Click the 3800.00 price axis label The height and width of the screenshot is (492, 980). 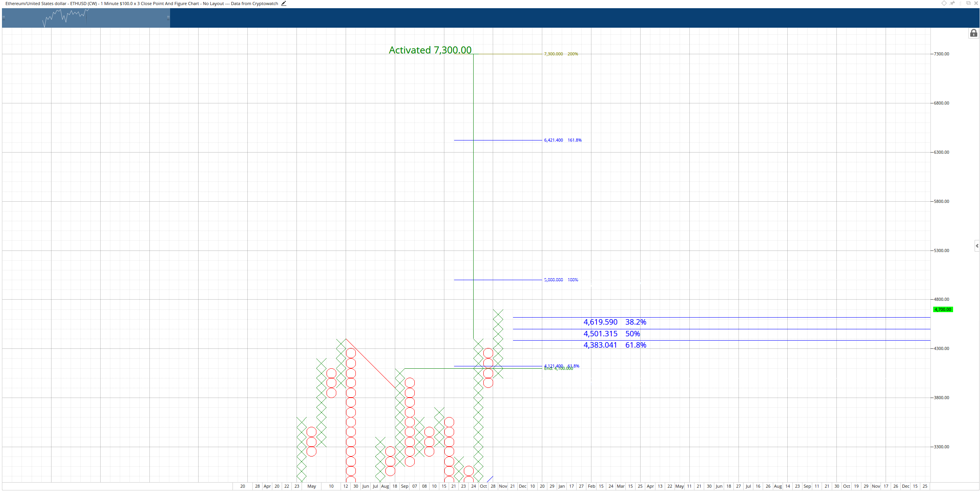941,398
